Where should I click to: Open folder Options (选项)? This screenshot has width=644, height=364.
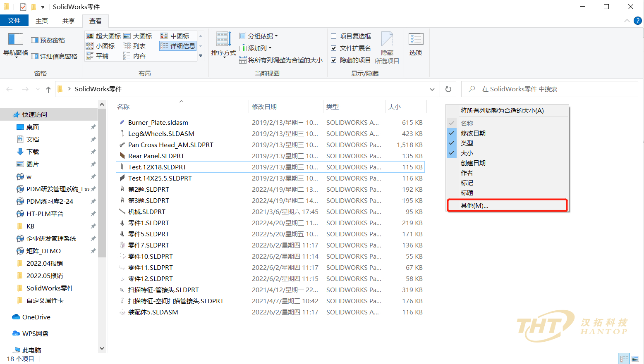pyautogui.click(x=416, y=45)
